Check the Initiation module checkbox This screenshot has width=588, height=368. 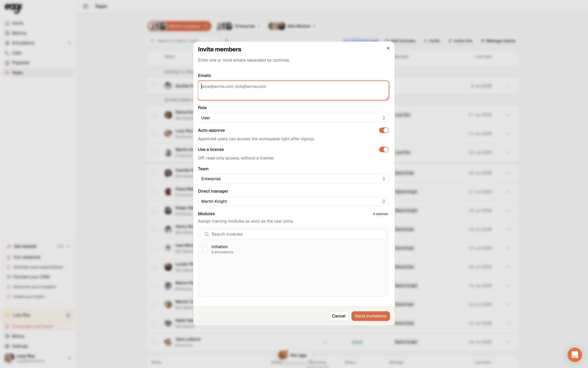pos(205,249)
